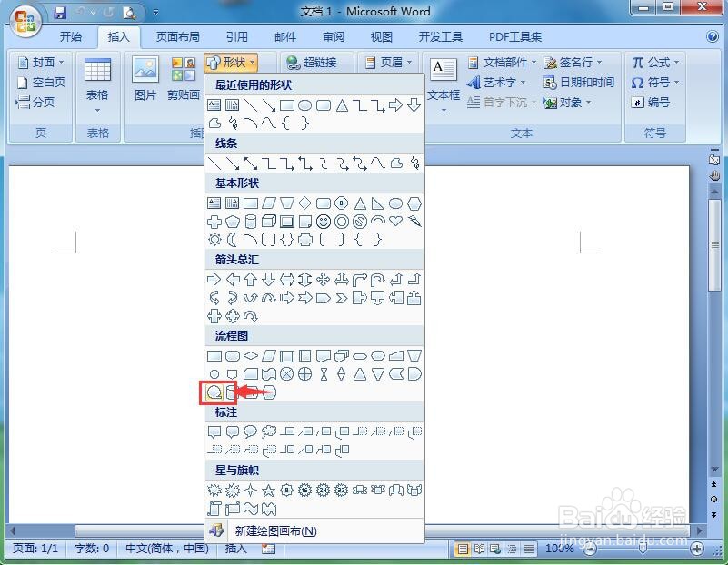This screenshot has width=728, height=565.
Task: Choose the oval callout shape
Action: point(251,431)
